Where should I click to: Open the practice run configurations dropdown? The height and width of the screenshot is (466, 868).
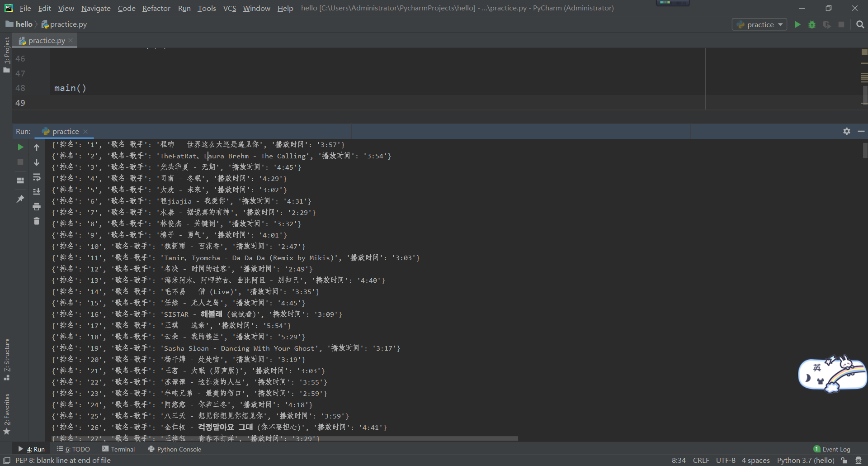pos(759,24)
